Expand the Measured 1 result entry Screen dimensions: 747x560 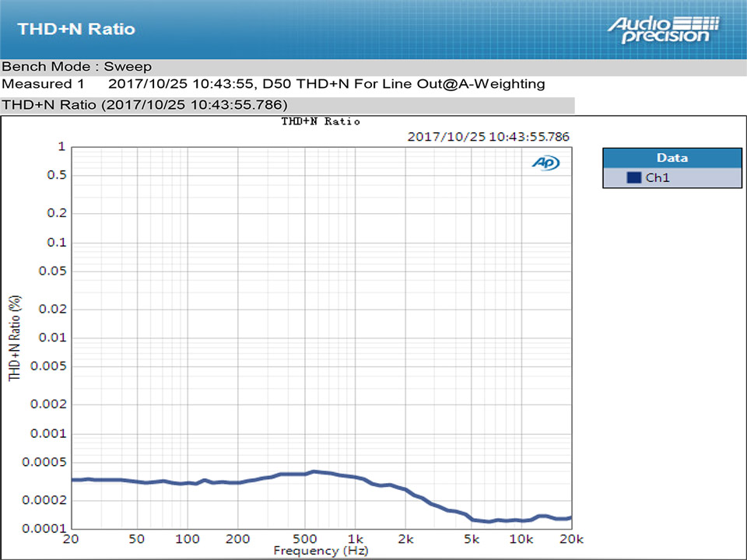click(42, 83)
